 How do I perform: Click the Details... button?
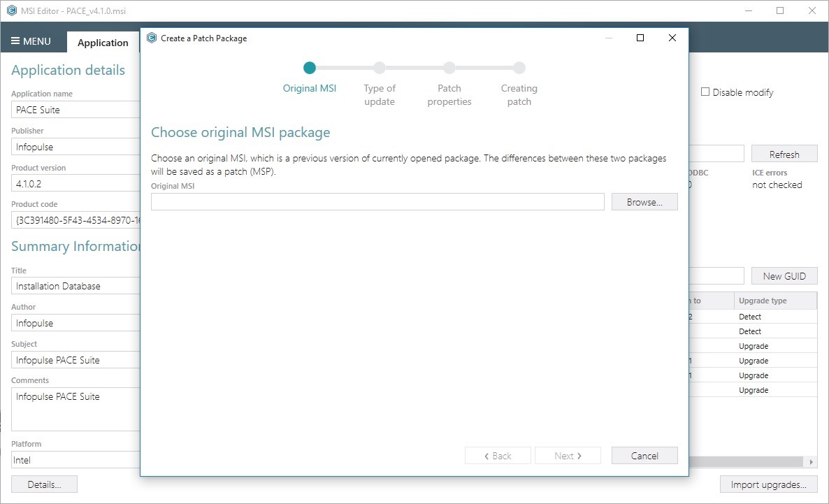click(x=45, y=484)
